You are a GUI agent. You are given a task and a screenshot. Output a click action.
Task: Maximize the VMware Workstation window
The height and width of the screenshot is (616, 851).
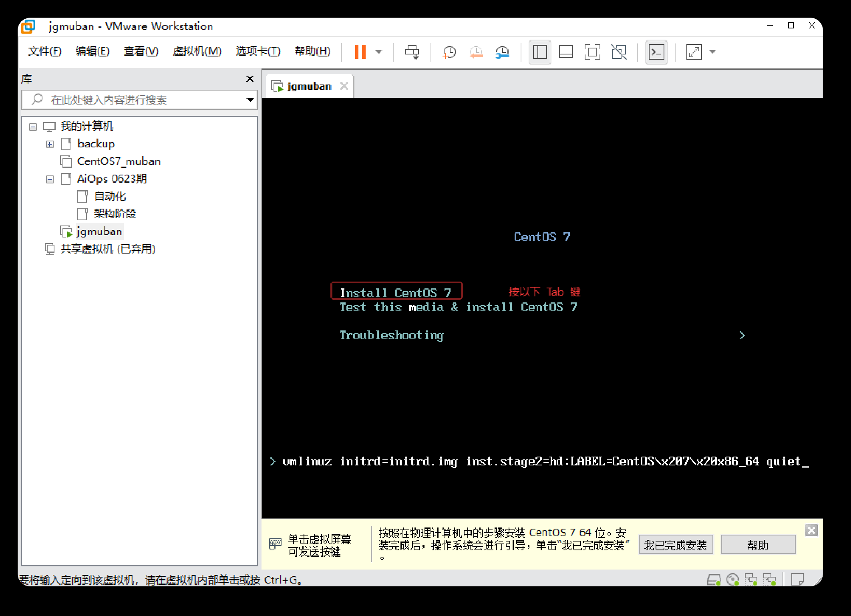tap(791, 26)
